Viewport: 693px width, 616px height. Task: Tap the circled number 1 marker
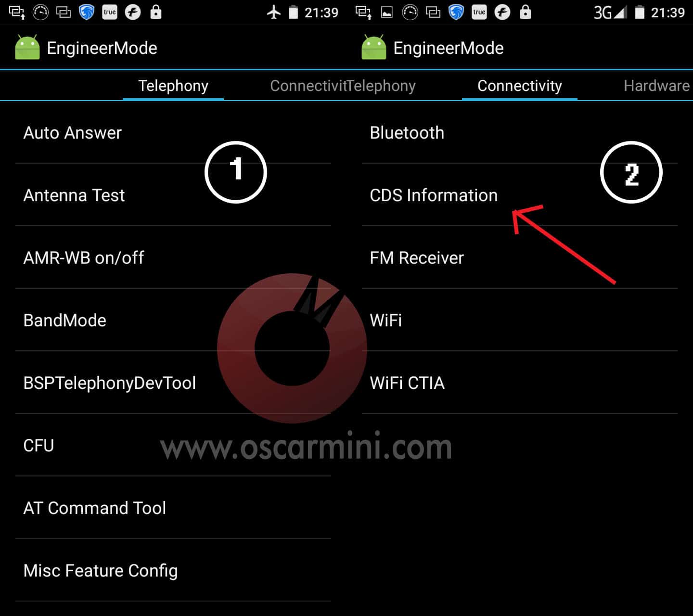pos(236,172)
